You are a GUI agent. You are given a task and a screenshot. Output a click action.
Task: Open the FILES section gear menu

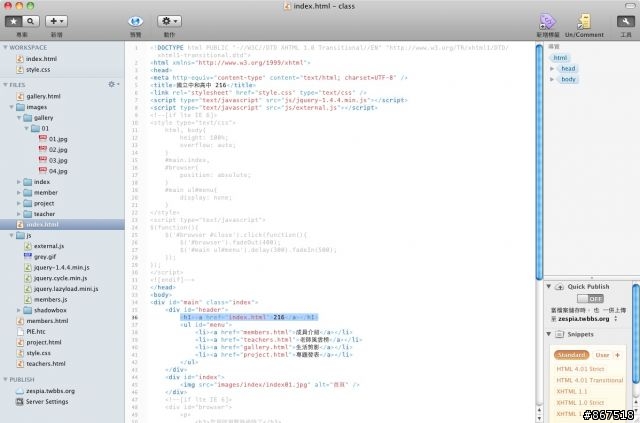point(113,84)
